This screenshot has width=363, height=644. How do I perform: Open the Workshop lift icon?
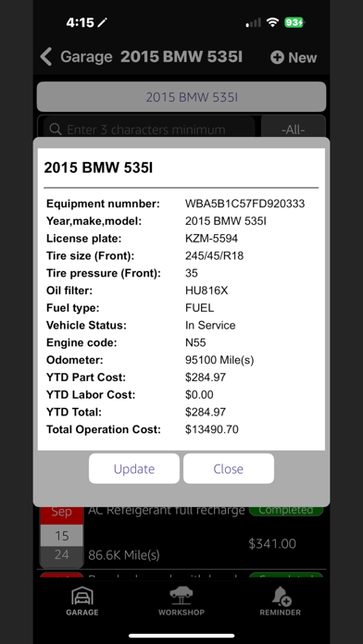pyautogui.click(x=181, y=596)
